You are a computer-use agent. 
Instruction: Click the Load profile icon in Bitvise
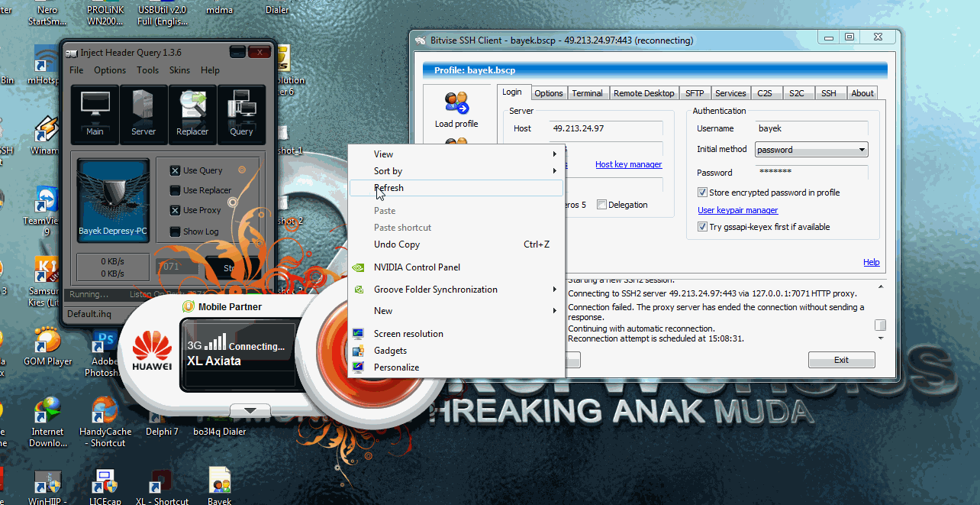tap(456, 104)
